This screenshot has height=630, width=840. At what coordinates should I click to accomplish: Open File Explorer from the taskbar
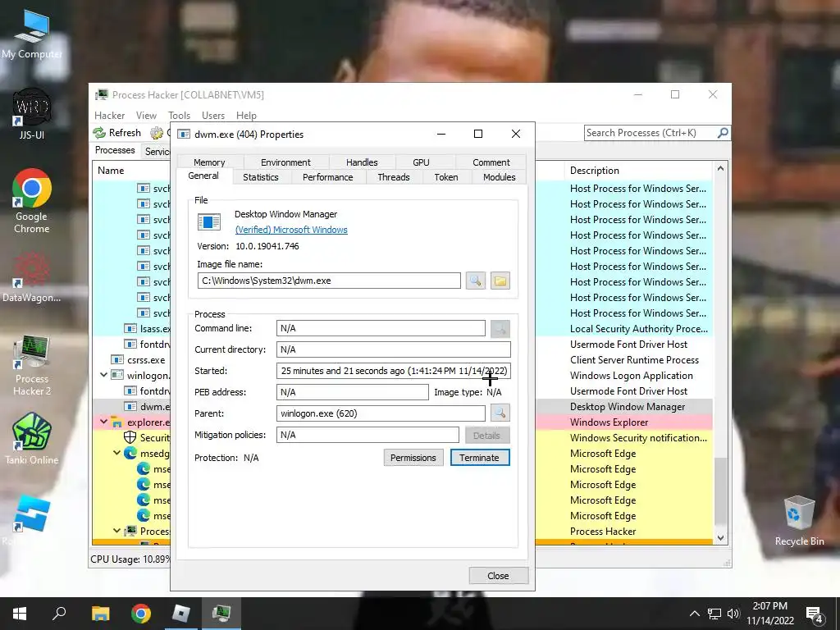[x=100, y=614]
